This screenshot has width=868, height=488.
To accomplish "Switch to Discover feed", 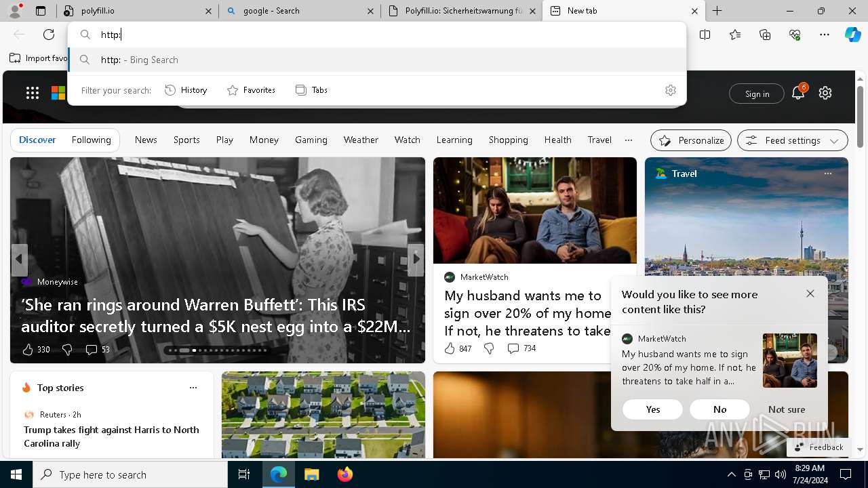I will coord(37,140).
